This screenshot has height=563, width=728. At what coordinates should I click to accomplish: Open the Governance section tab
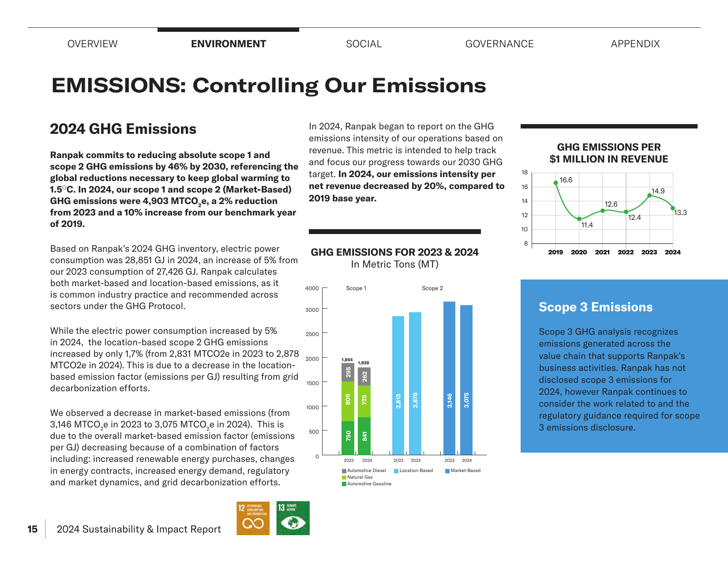coord(499,44)
